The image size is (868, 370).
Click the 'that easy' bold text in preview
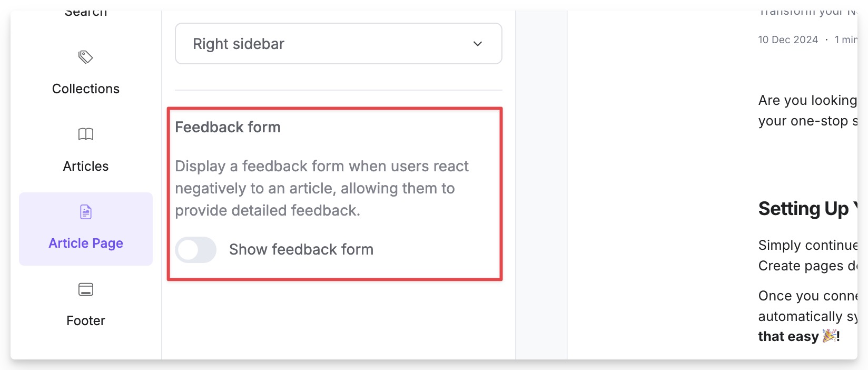(788, 336)
